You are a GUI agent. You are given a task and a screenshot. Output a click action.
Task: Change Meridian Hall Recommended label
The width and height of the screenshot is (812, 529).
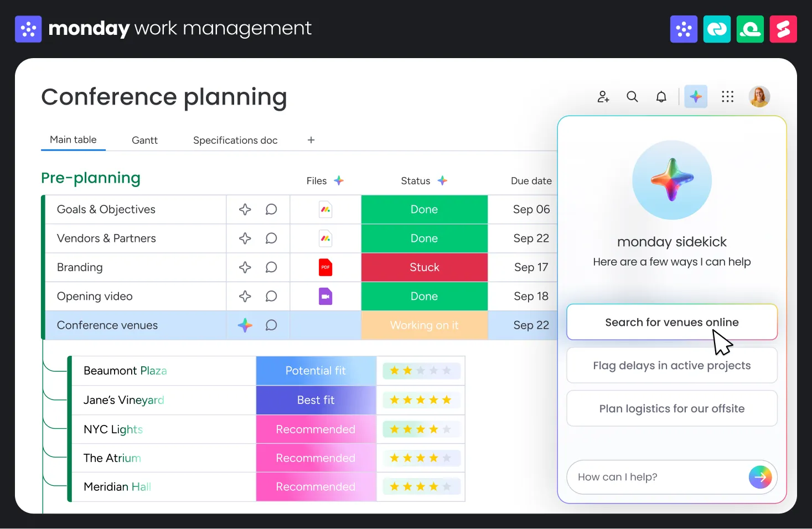tap(316, 487)
